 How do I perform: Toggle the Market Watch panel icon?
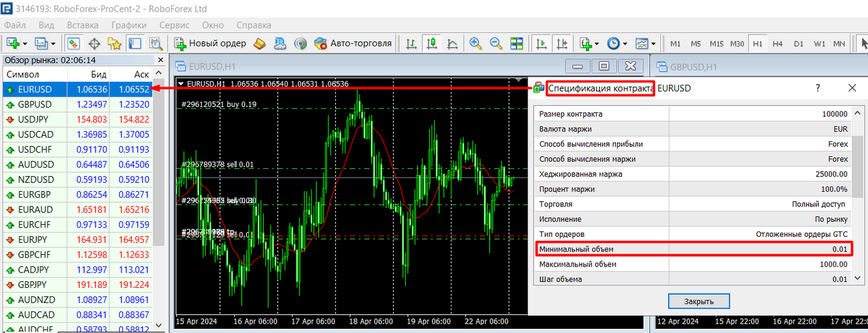click(74, 43)
